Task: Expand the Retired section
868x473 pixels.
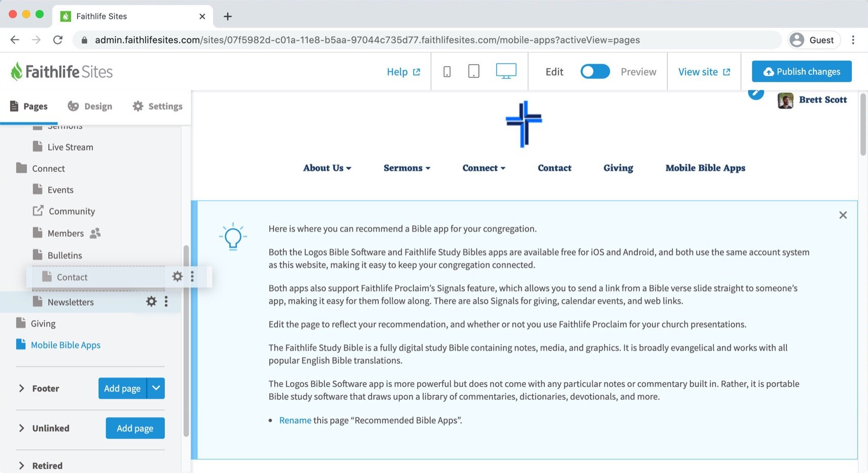Action: [21, 465]
